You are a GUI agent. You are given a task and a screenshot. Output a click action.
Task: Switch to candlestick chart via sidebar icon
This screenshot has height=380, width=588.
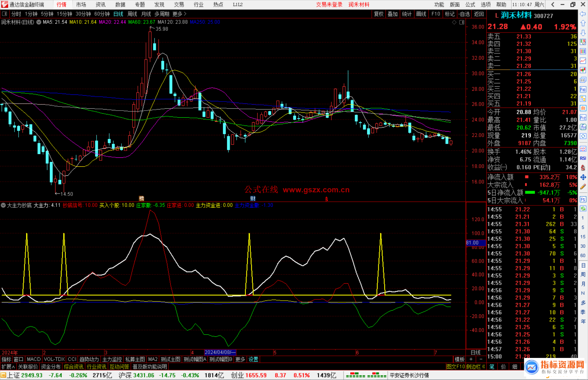click(583, 70)
